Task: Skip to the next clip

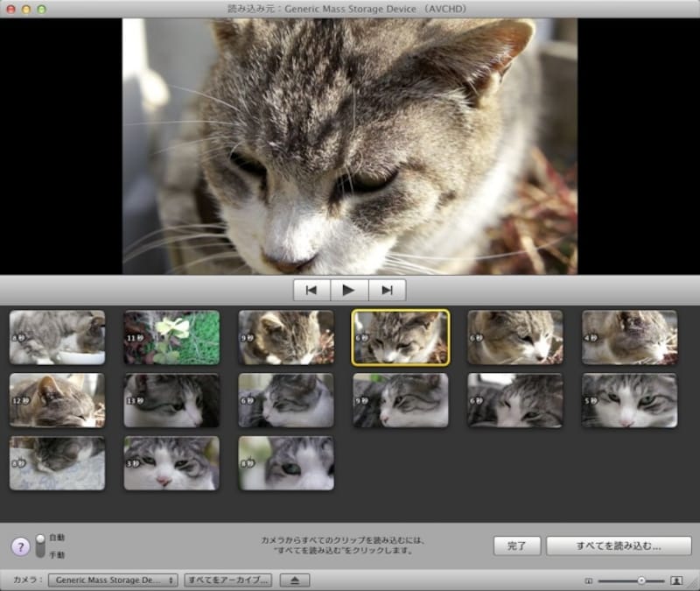Action: [x=388, y=290]
